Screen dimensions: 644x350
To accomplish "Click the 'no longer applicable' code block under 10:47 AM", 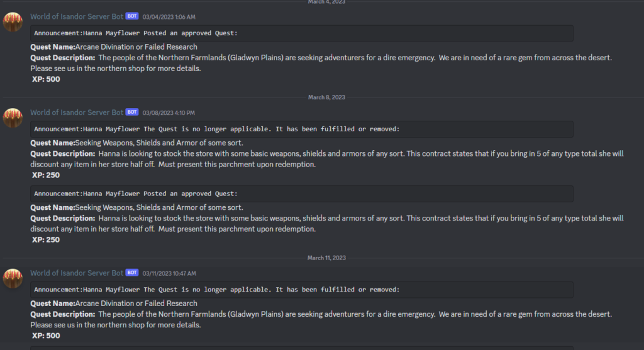I will (x=302, y=290).
